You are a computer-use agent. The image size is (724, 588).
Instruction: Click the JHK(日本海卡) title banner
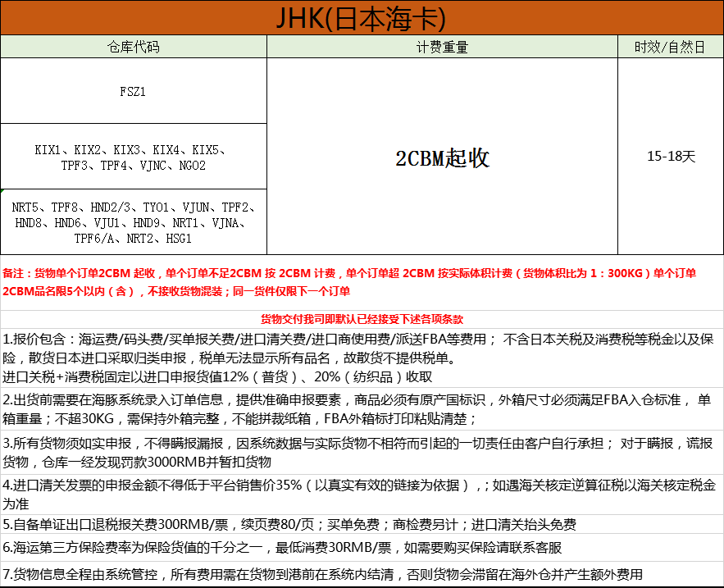(362, 17)
